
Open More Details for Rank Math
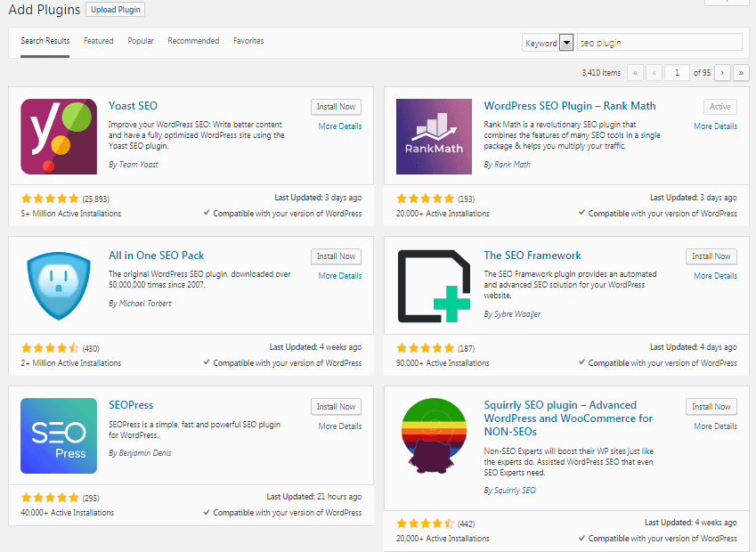pyautogui.click(x=716, y=126)
